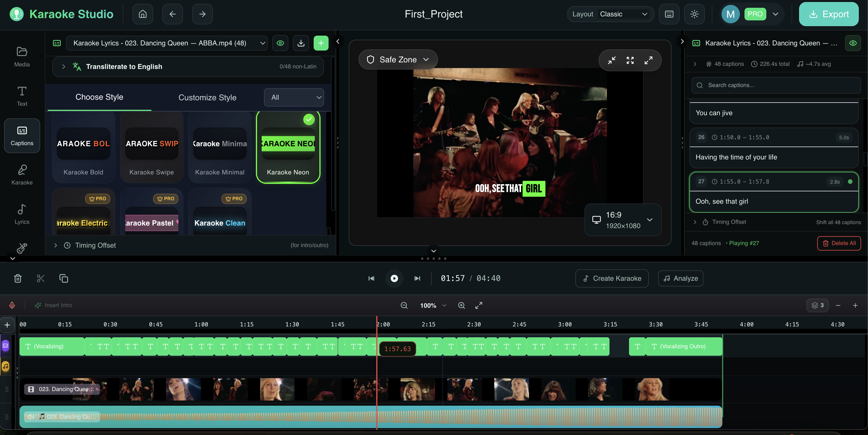
Task: Toggle light/dark theme sun icon
Action: click(x=694, y=14)
